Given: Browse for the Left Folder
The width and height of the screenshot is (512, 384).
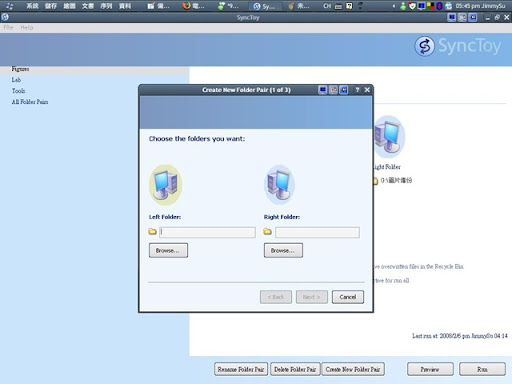Looking at the screenshot, I should (168, 250).
